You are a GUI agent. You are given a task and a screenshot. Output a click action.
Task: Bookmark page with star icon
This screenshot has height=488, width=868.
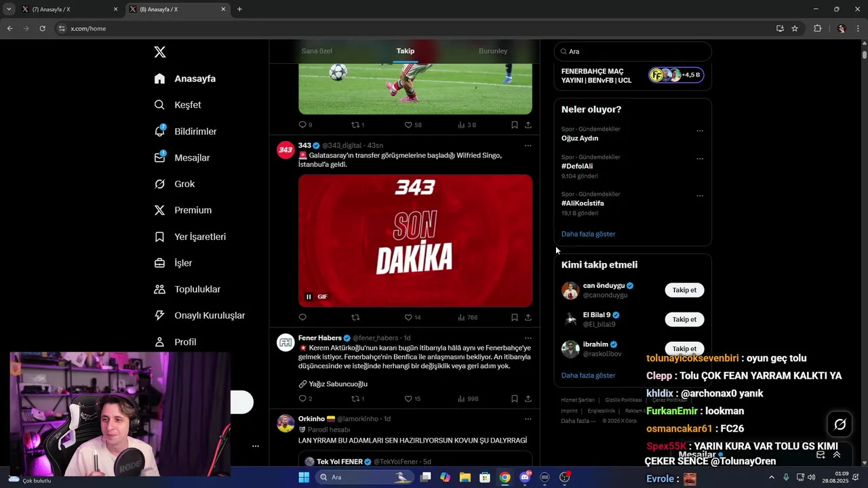pyautogui.click(x=795, y=28)
